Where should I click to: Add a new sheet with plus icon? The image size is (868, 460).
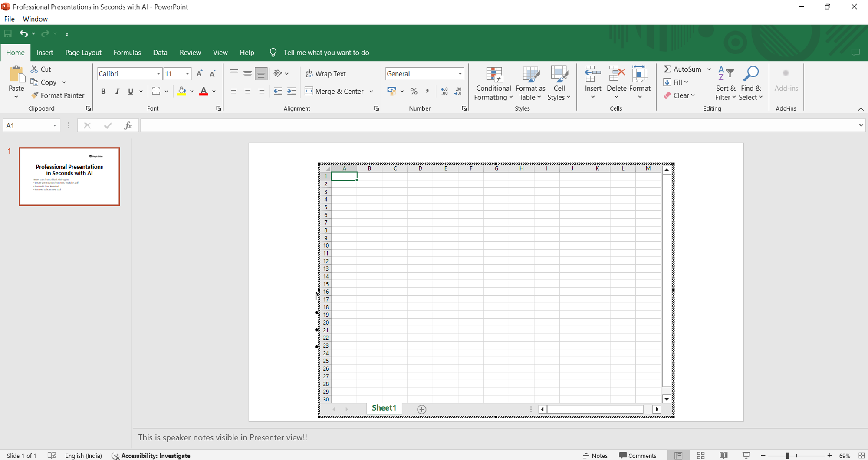pyautogui.click(x=421, y=409)
